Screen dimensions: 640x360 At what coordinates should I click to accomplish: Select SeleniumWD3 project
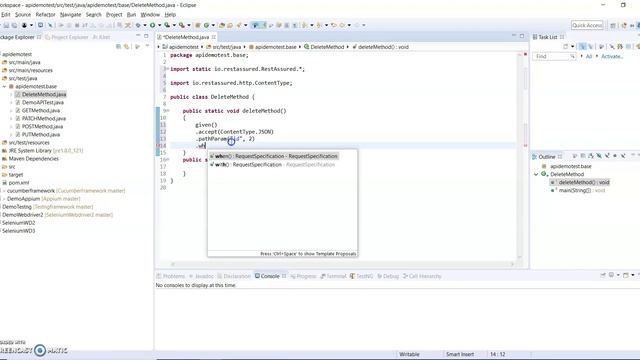pyautogui.click(x=18, y=231)
